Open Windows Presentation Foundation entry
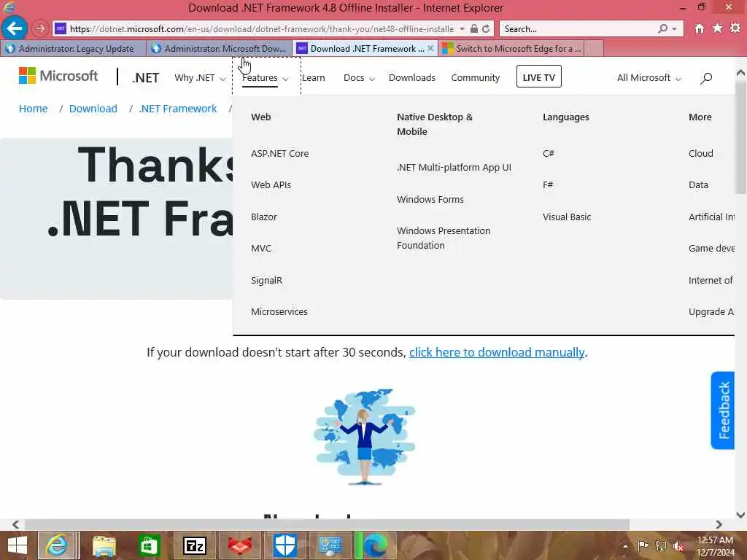This screenshot has height=560, width=747. coord(444,238)
